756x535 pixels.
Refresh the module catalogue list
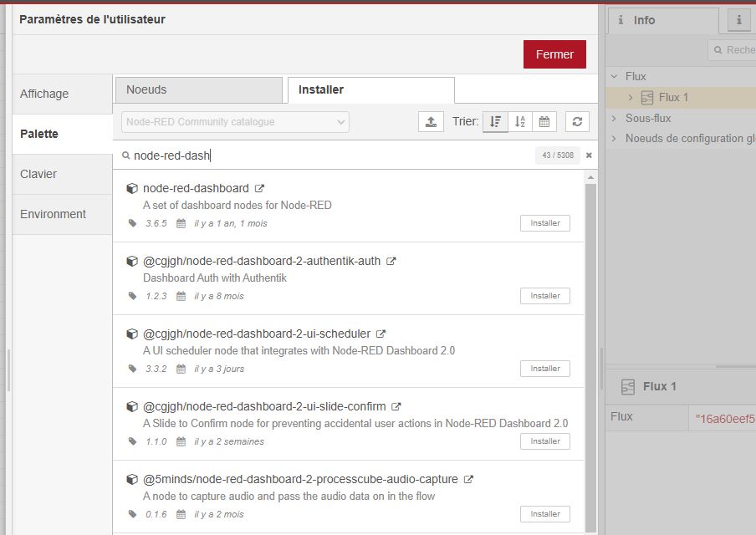[x=577, y=121]
